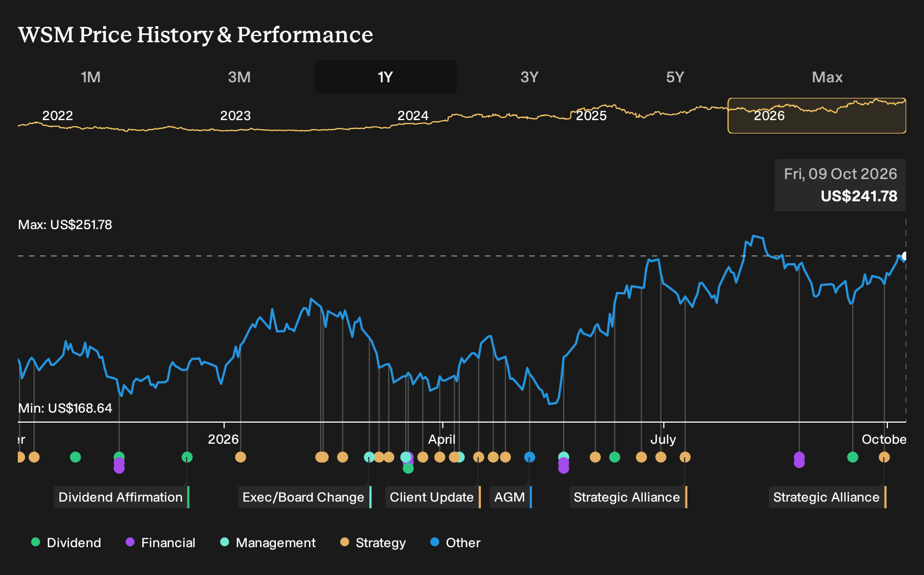Toggle the Strategy legend filter
Viewport: 924px width, 575px height.
(x=373, y=542)
